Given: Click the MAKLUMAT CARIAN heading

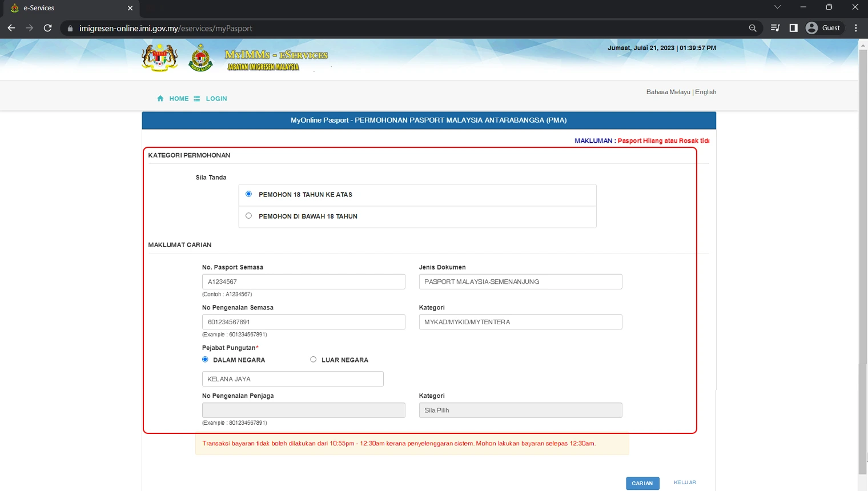Looking at the screenshot, I should (x=180, y=245).
